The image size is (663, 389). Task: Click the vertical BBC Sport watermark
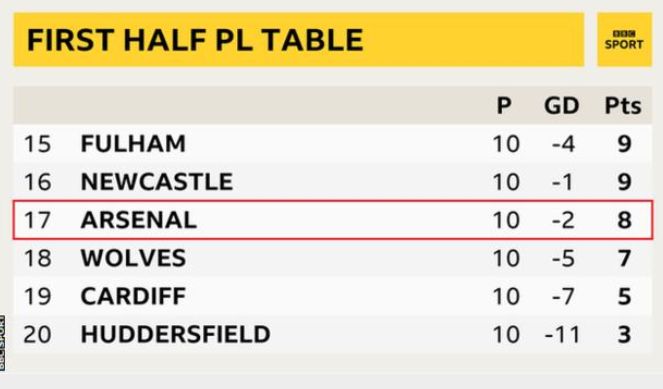[x=3, y=343]
